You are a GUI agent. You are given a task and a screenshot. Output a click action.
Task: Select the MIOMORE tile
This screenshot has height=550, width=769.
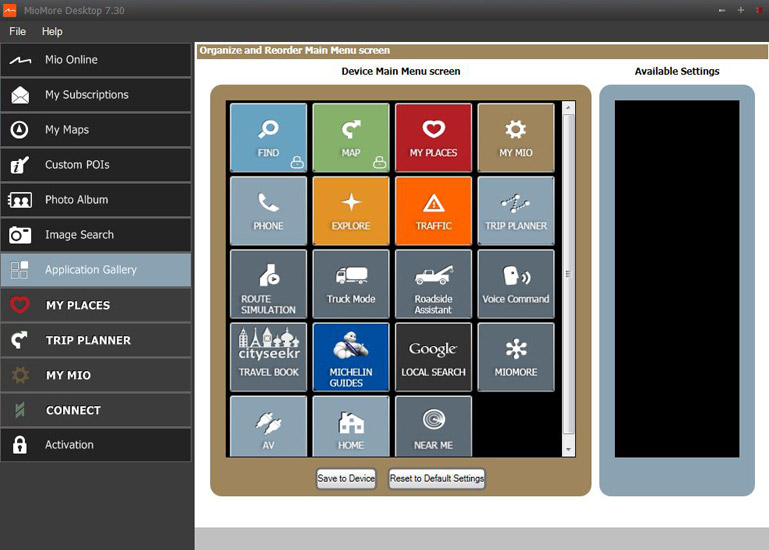(515, 357)
